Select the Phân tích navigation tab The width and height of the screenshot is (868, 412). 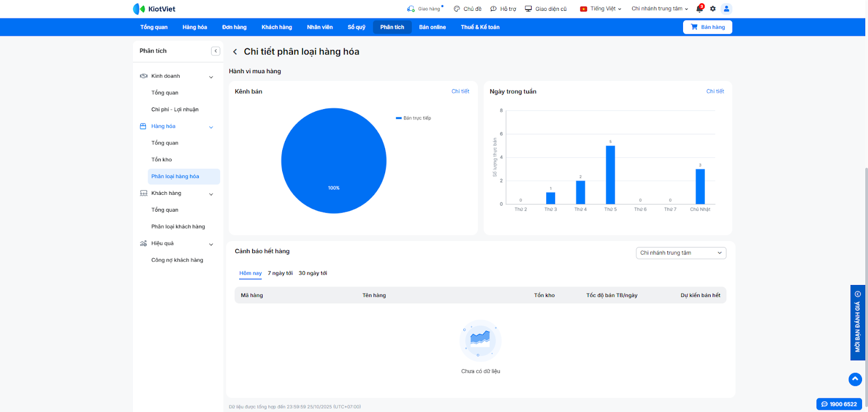392,27
